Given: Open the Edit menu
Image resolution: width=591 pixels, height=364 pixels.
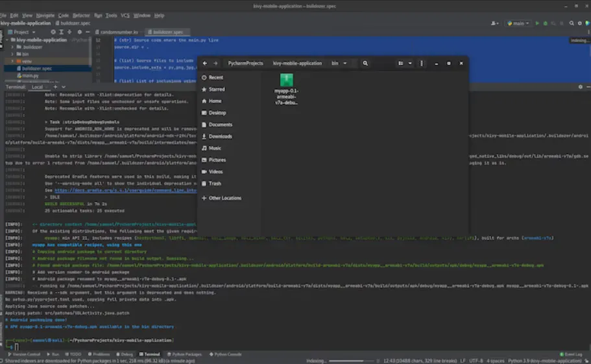Looking at the screenshot, I should coord(14,16).
